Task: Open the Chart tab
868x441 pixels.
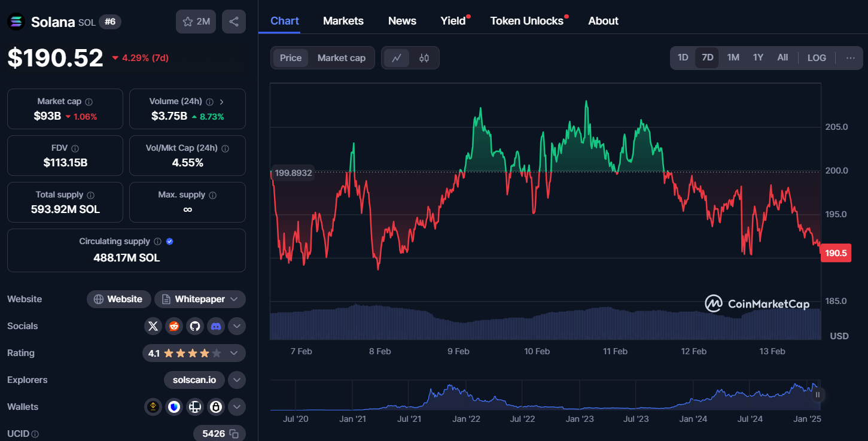Action: click(285, 21)
